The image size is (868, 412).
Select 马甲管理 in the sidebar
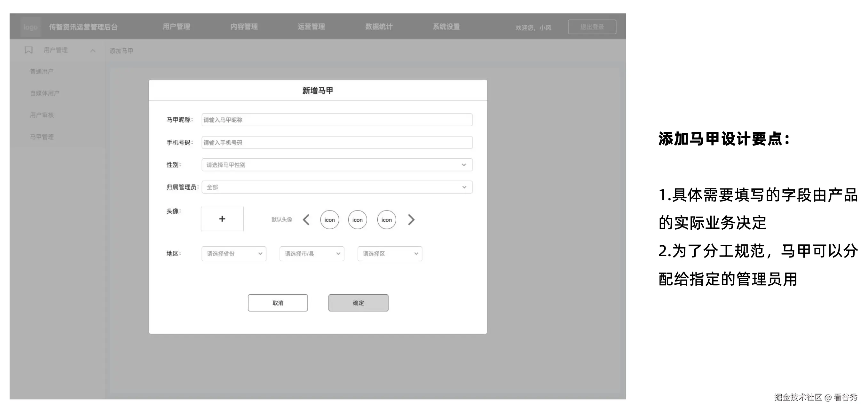tap(42, 137)
